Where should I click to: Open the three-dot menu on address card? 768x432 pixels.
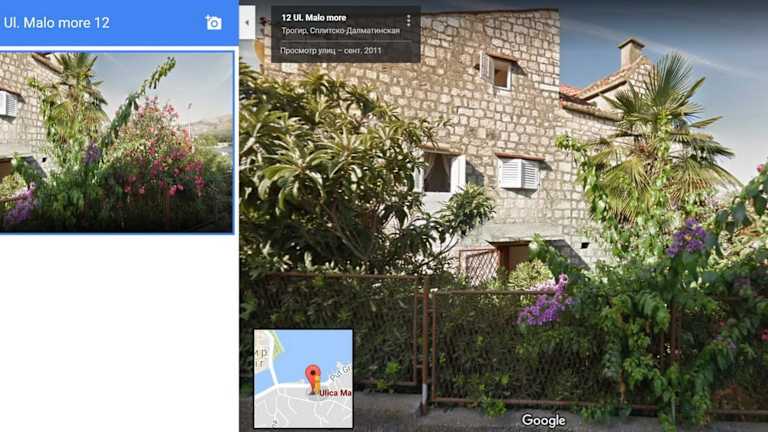coord(408,20)
